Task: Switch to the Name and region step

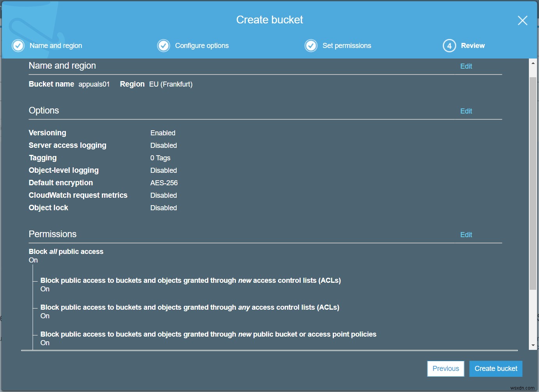Action: coord(56,46)
